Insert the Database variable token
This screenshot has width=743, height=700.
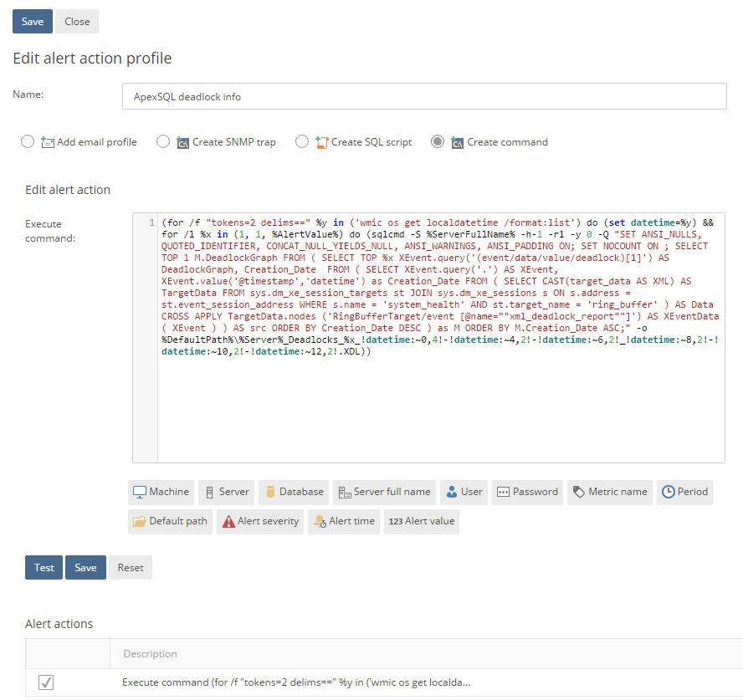294,492
